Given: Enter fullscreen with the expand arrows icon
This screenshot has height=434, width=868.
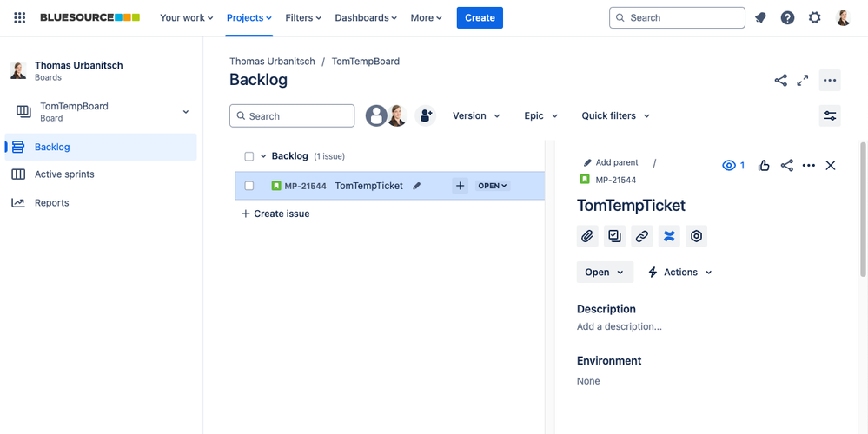Looking at the screenshot, I should click(x=803, y=80).
